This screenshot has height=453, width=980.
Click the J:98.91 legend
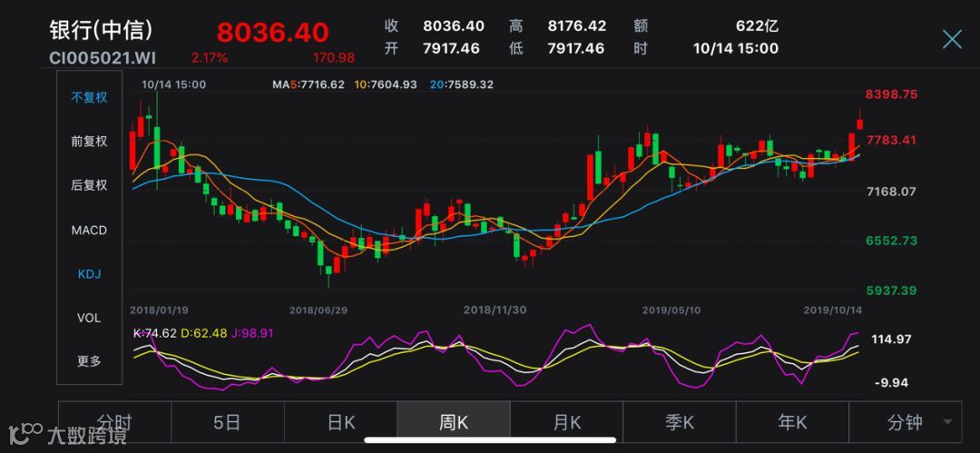(x=252, y=333)
